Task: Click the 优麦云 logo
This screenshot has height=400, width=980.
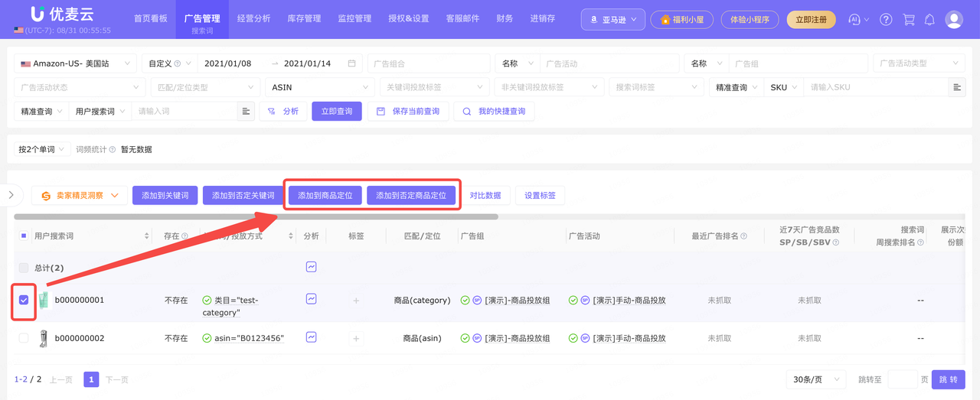Action: [x=63, y=15]
